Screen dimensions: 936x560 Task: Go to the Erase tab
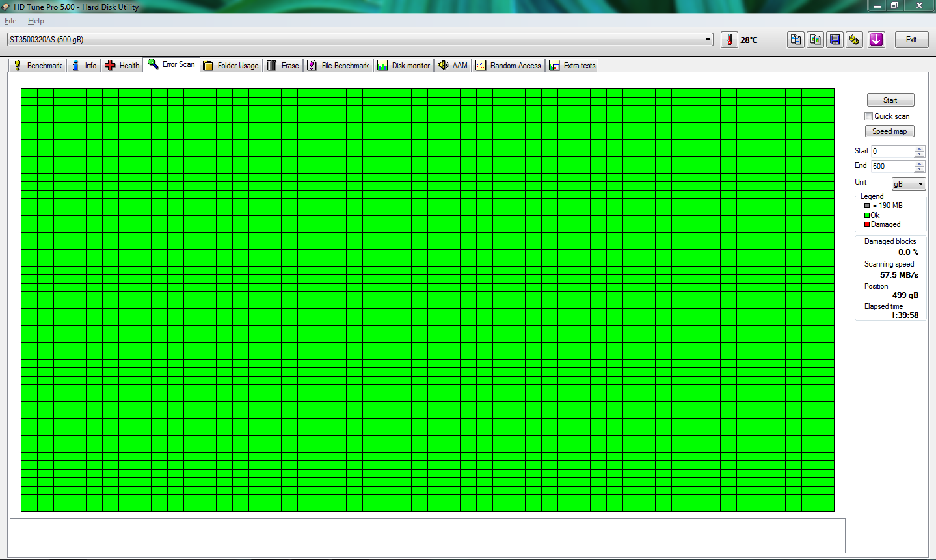pos(283,65)
